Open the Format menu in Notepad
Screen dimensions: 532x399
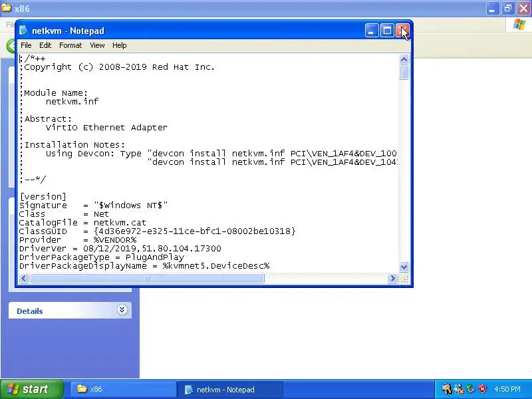point(70,45)
